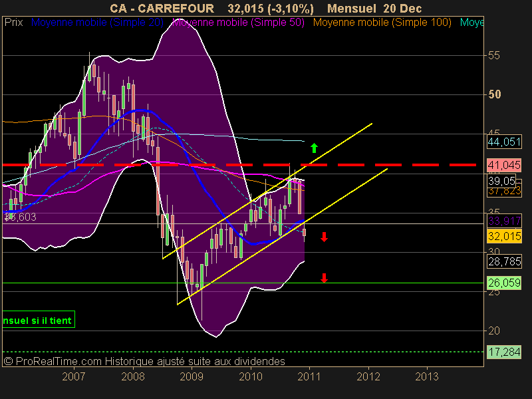Click the green 17,284 price label
532x399 pixels.
pos(504,352)
